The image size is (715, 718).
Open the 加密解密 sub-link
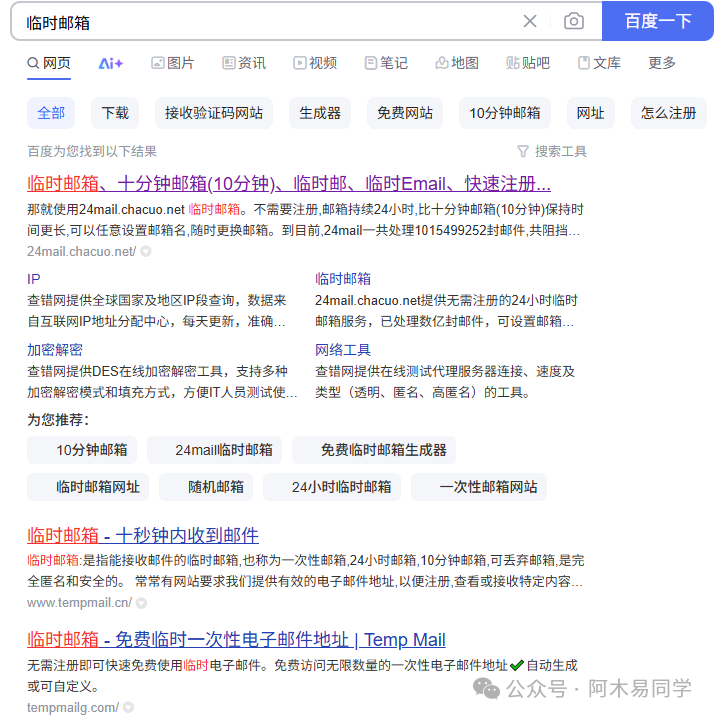pos(55,350)
